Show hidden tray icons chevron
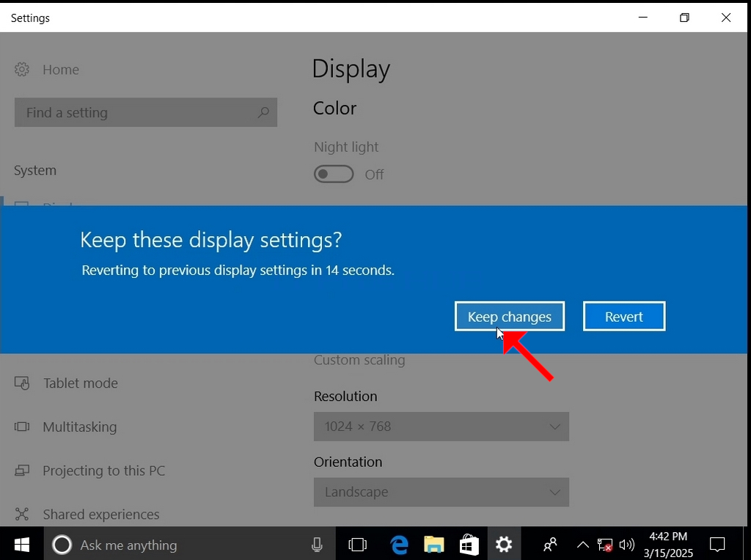Viewport: 751px width, 560px height. (x=583, y=545)
